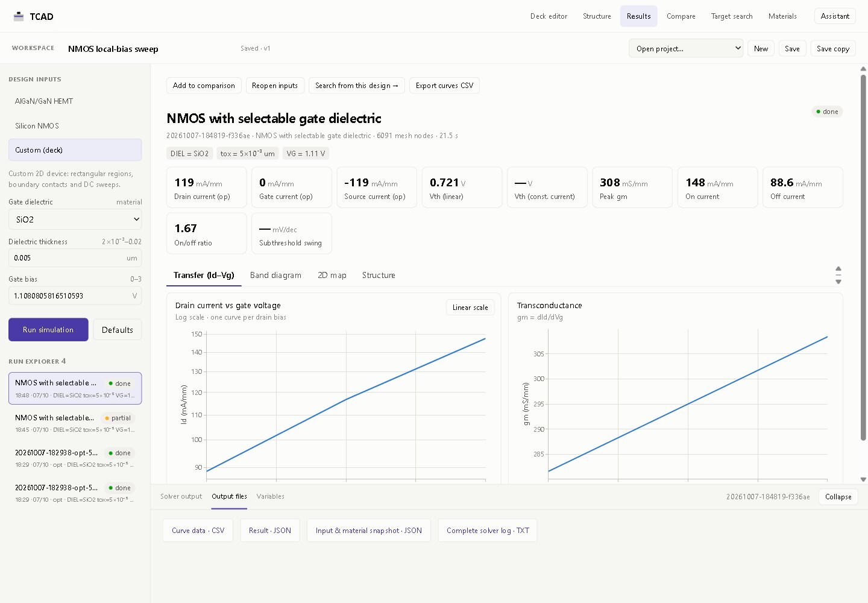Click the down arrow of the results scrollbar
Screen dimensions: 868x603
(863, 479)
